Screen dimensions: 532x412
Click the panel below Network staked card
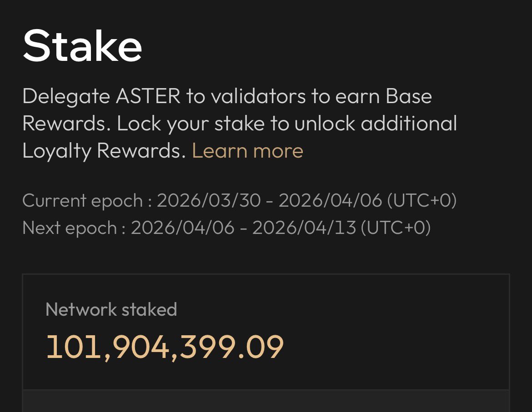pos(266,402)
